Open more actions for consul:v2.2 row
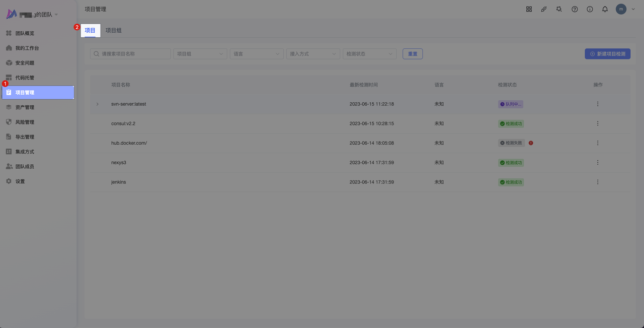The width and height of the screenshot is (644, 328). (x=598, y=123)
